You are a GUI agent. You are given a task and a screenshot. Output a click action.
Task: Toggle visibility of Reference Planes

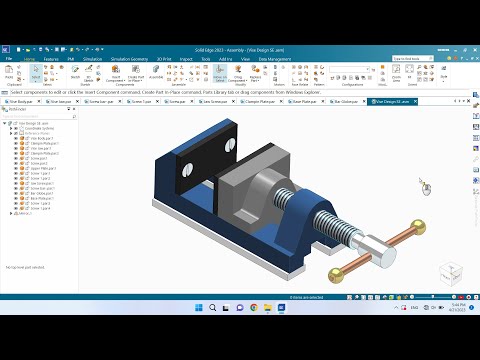pos(16,133)
